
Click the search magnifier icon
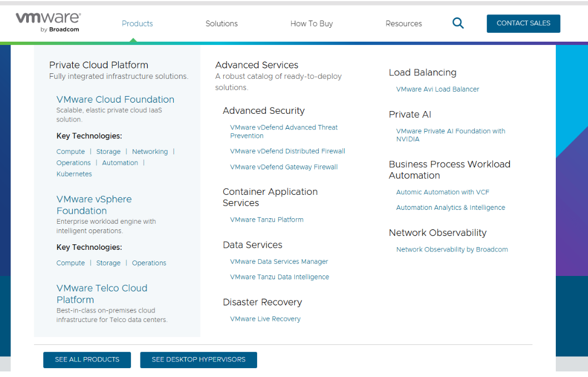(x=458, y=23)
